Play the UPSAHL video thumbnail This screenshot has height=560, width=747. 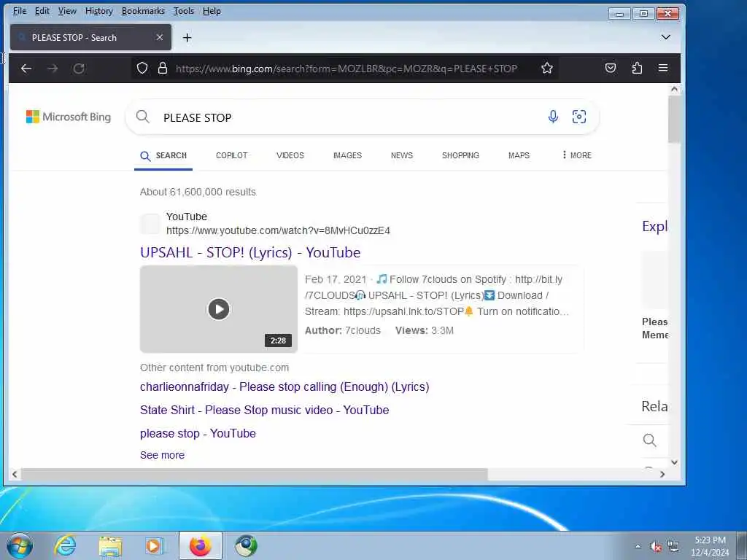click(x=219, y=309)
